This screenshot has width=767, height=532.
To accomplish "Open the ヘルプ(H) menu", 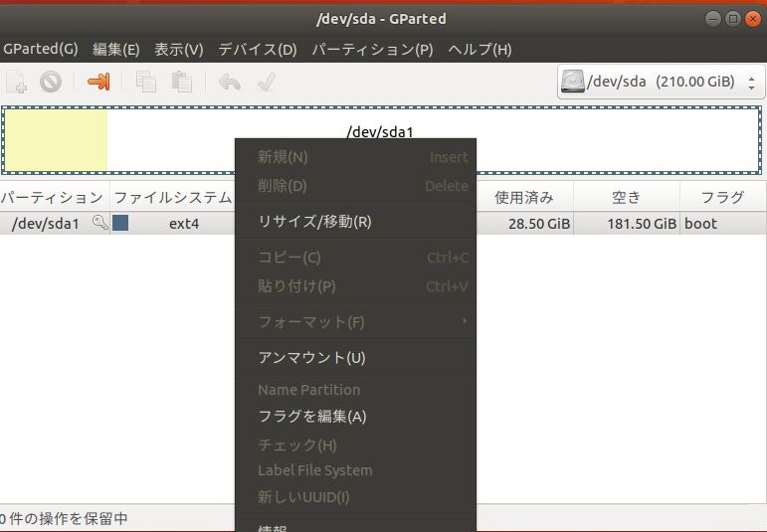I will pos(479,49).
